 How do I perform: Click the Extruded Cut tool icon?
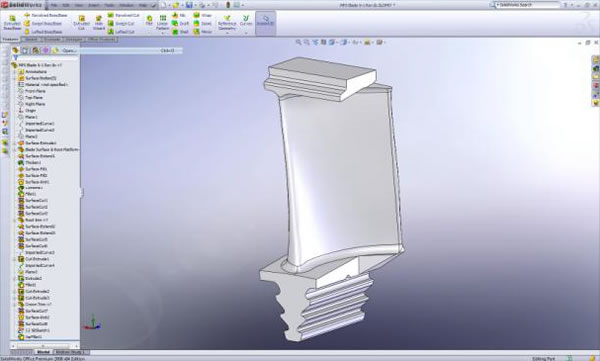(82, 23)
